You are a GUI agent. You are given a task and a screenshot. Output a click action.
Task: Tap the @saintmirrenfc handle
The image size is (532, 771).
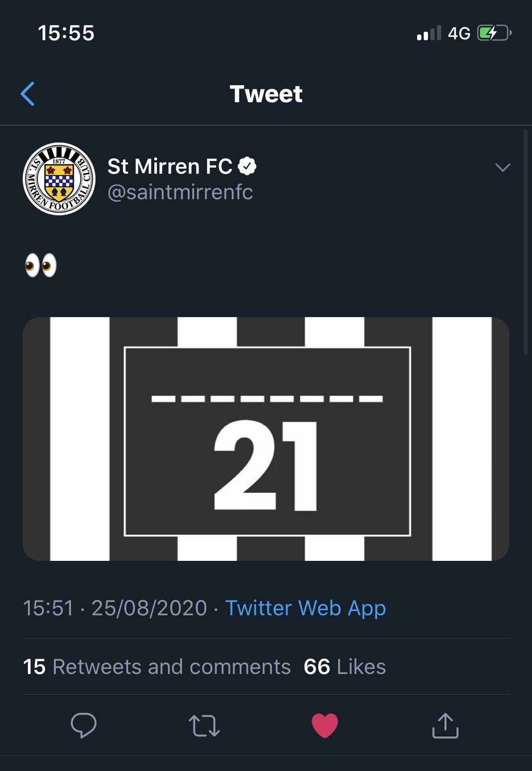pyautogui.click(x=180, y=192)
